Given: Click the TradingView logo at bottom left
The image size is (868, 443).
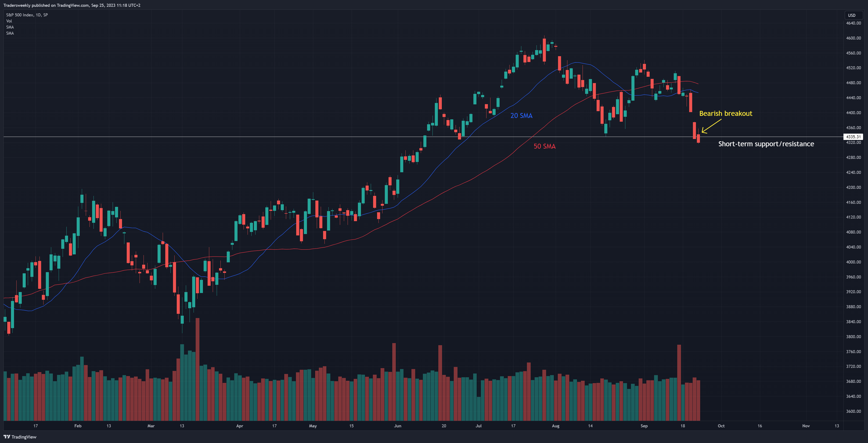Looking at the screenshot, I should pyautogui.click(x=20, y=437).
